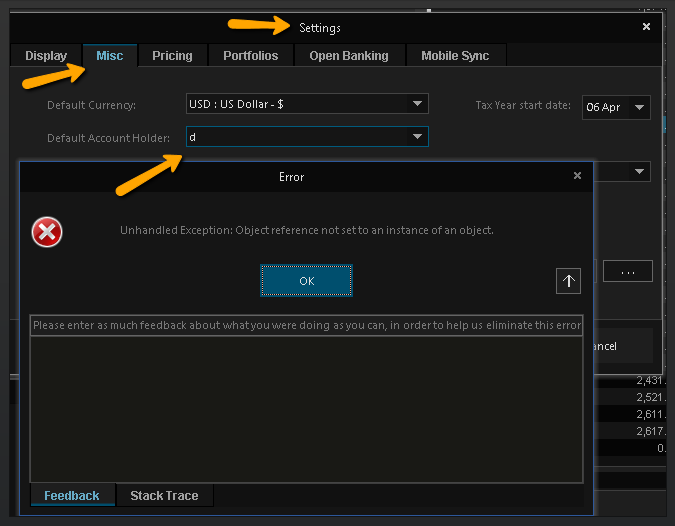Open the Pricing tab
Viewport: 675px width, 526px height.
[x=172, y=56]
